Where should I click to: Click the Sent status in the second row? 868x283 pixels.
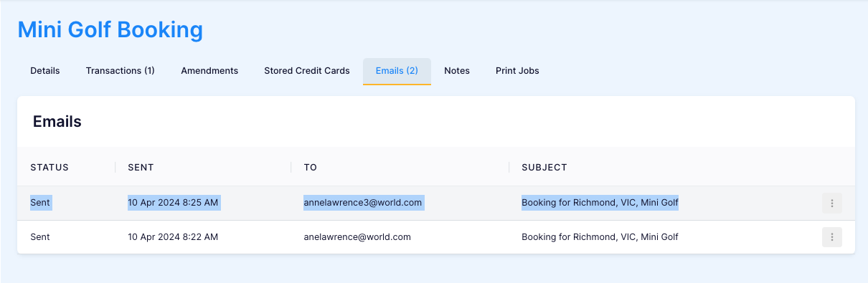40,237
